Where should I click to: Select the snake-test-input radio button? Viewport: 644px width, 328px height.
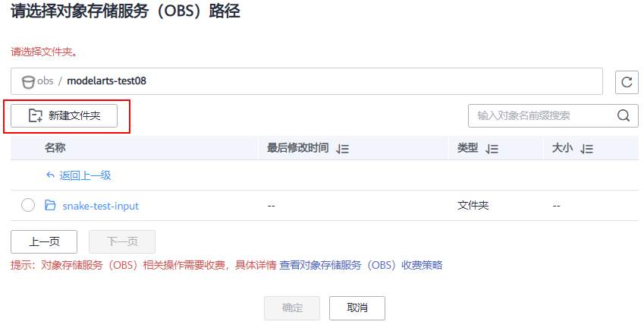click(28, 205)
